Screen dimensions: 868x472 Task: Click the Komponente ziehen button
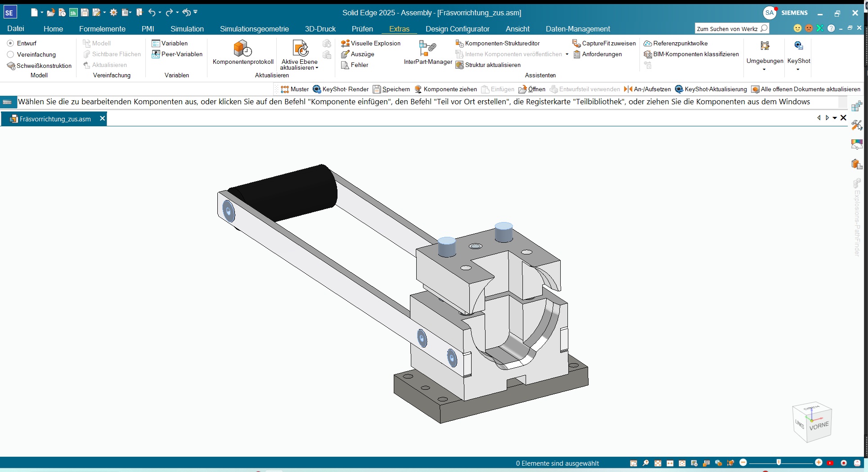click(x=445, y=89)
